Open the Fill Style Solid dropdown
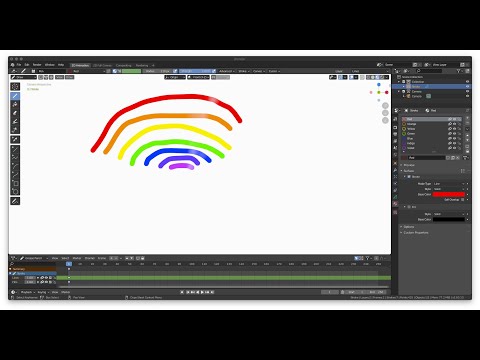Screen dimensions: 480x360 click(x=449, y=214)
